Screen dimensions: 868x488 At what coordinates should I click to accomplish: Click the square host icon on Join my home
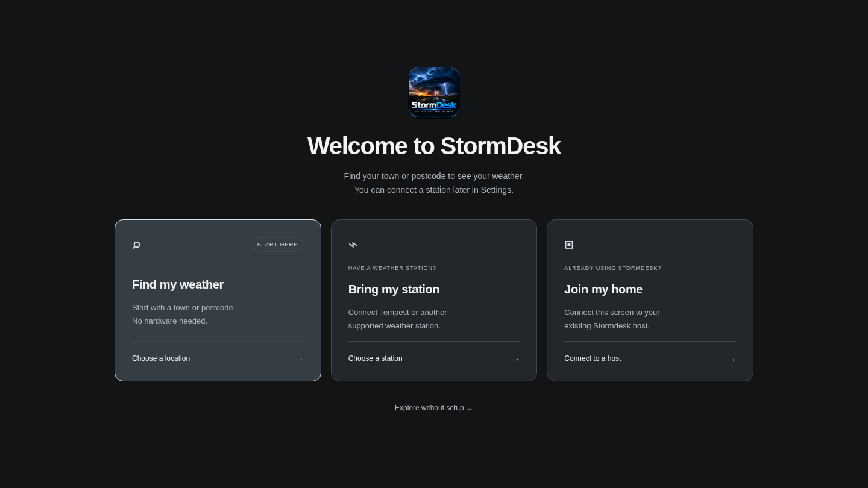point(569,245)
